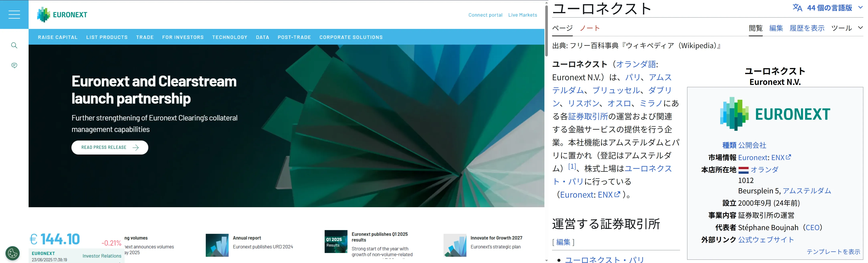The image size is (868, 263).
Task: Click the Euronext page vertical scrollbar
Action: pyautogui.click(x=547, y=30)
